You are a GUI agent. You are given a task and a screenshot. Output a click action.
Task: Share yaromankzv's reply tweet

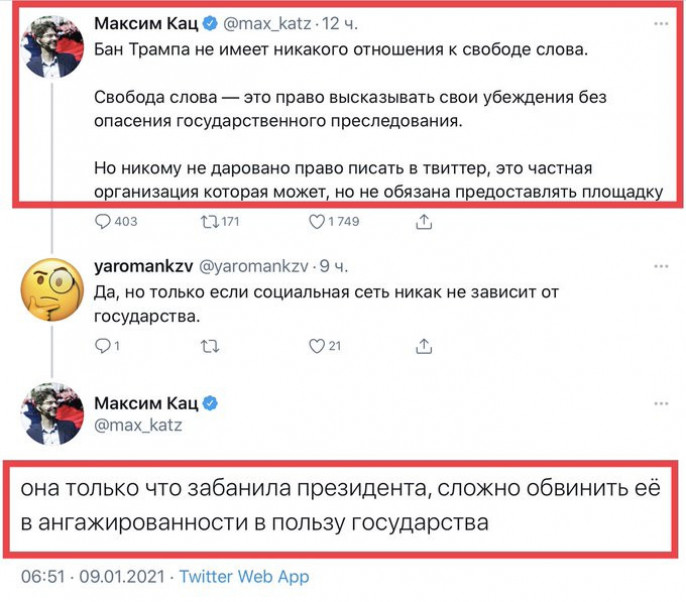pos(424,346)
